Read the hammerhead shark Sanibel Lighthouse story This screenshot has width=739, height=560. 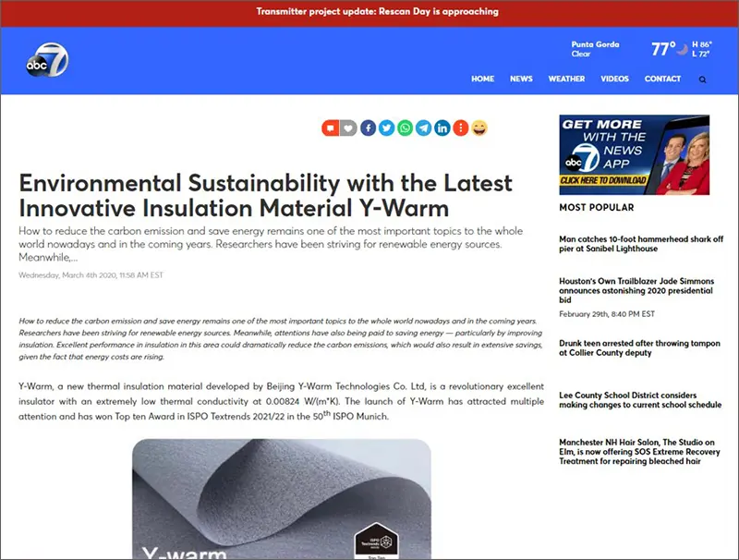click(640, 244)
